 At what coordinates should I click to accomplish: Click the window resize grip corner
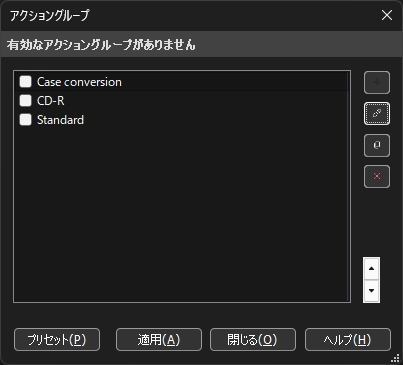(x=395, y=358)
